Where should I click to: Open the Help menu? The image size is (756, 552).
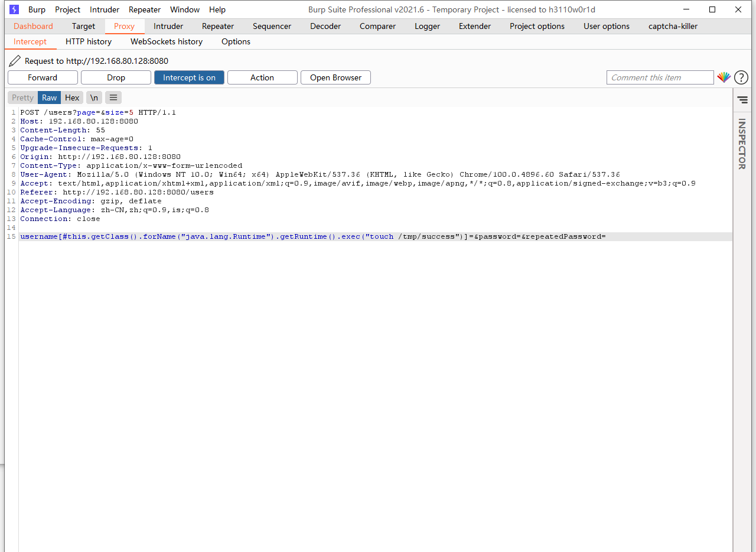(x=217, y=9)
